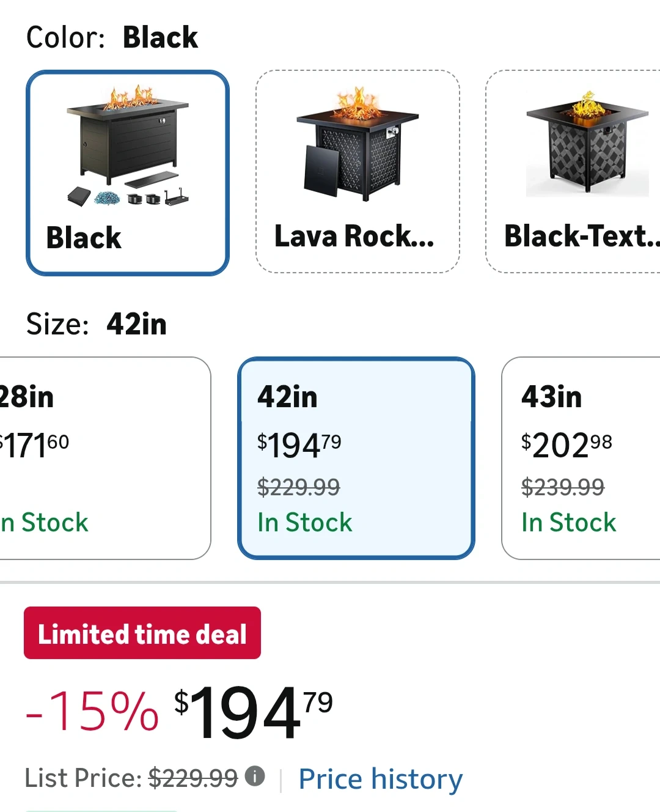Click the List Price $229.99 text
660x812 pixels.
click(131, 778)
